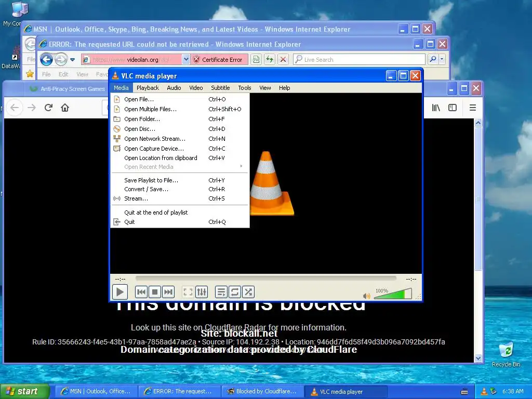Choose Open Disc... menu entry

click(x=180, y=129)
